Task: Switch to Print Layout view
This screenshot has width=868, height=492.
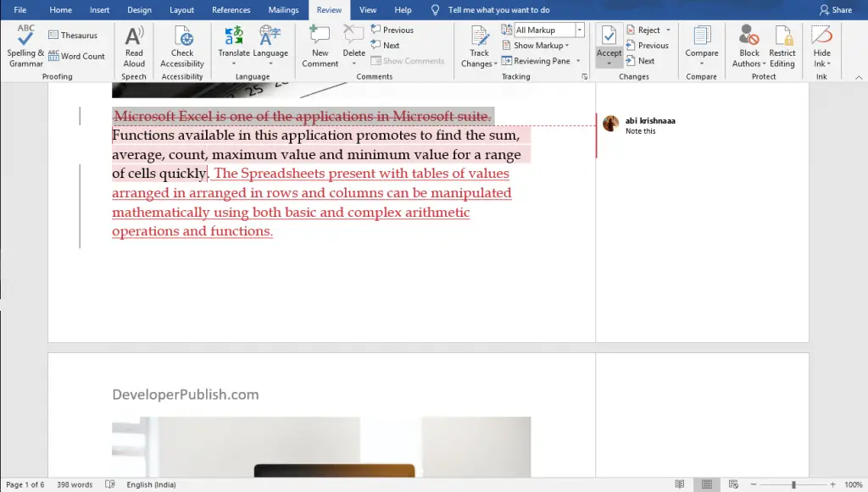Action: point(707,484)
